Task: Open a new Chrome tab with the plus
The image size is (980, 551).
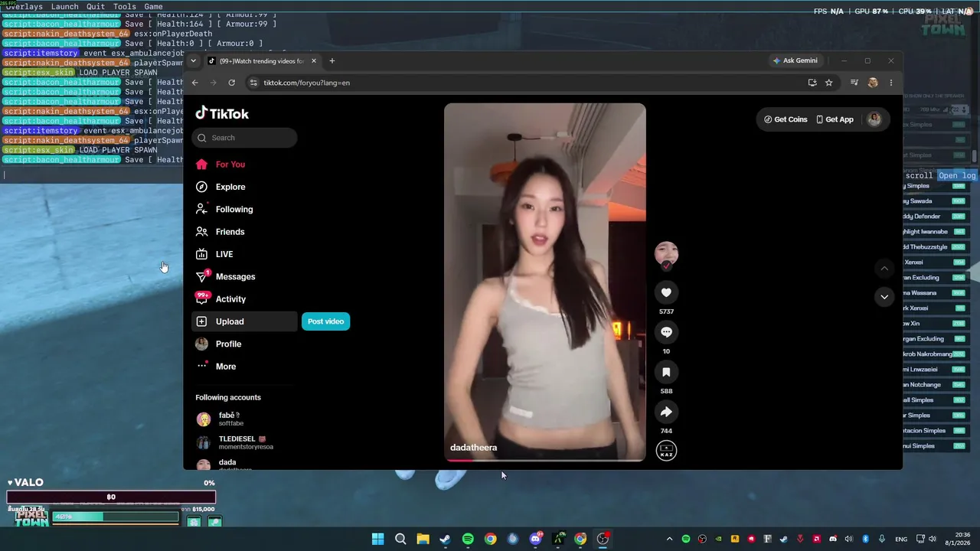Action: coord(332,61)
